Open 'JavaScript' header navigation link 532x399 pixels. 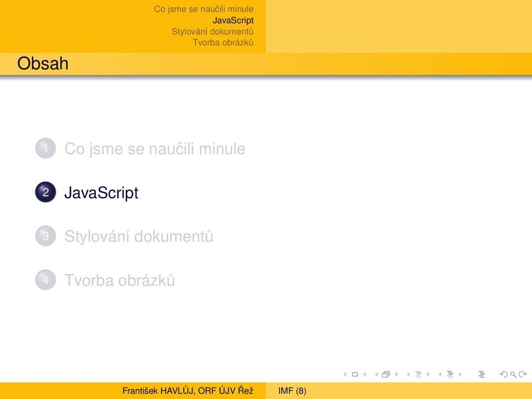coord(233,21)
